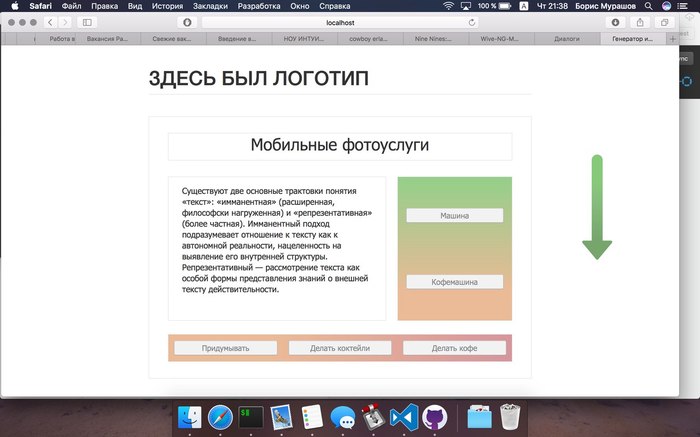Click the Safari share icon
The image size is (700, 437).
pyautogui.click(x=639, y=21)
